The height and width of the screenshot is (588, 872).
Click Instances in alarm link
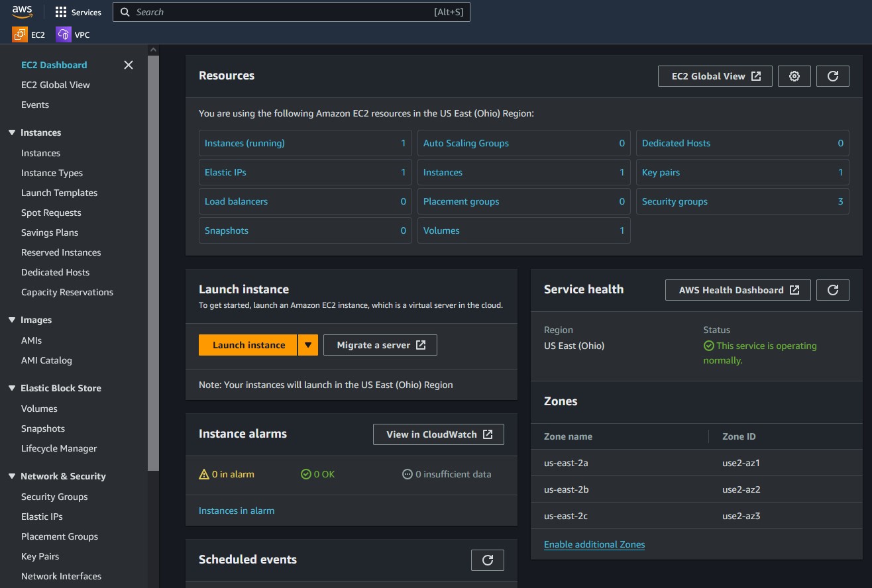(x=237, y=511)
